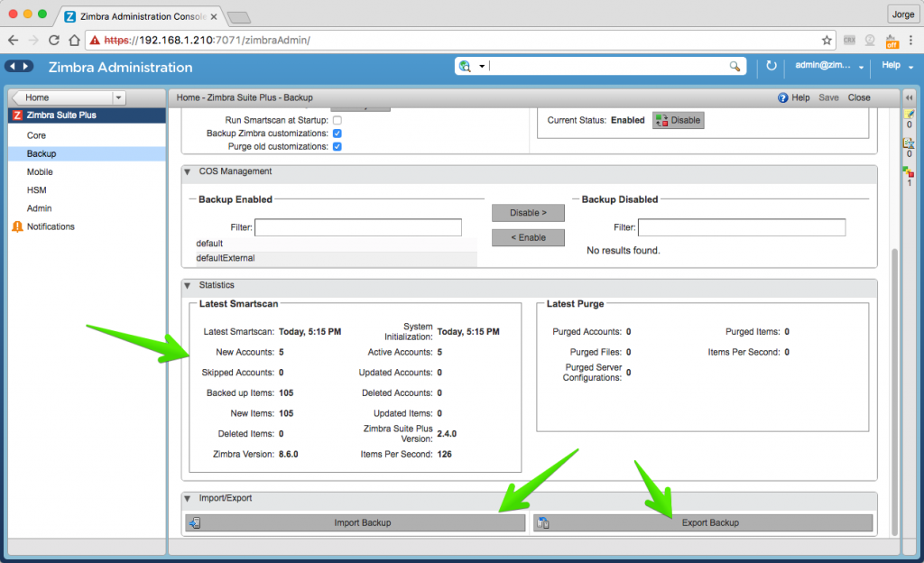Click the Backup Enabled filter field
The width and height of the screenshot is (924, 563).
[x=358, y=227]
